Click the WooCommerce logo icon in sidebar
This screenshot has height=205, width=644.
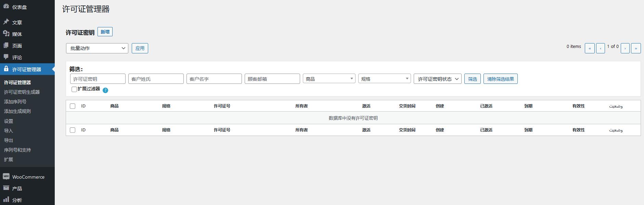(x=6, y=177)
